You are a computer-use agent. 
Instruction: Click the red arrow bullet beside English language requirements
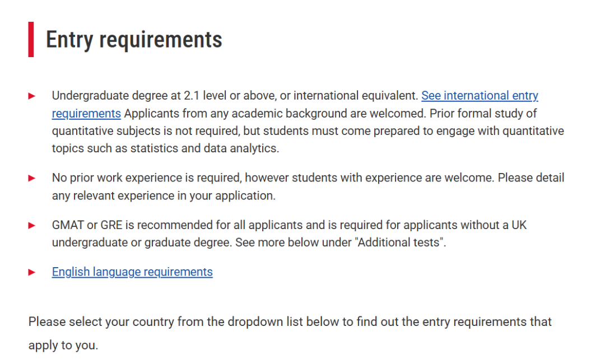[32, 273]
